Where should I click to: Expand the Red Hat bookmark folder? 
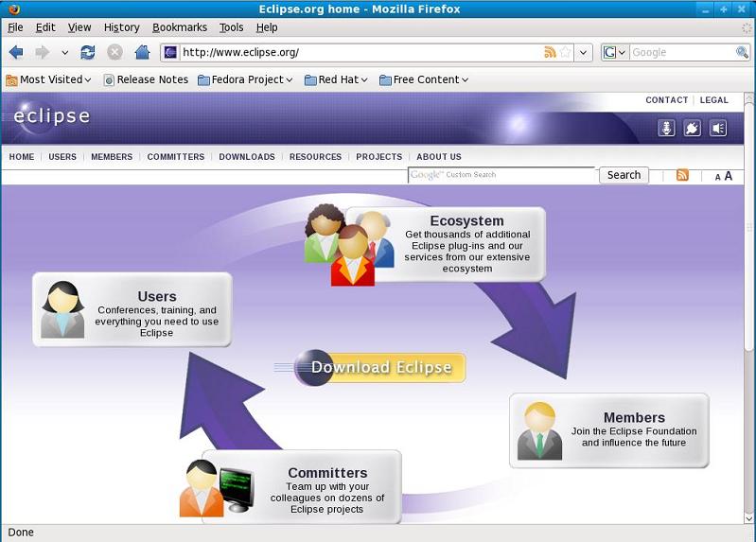336,79
